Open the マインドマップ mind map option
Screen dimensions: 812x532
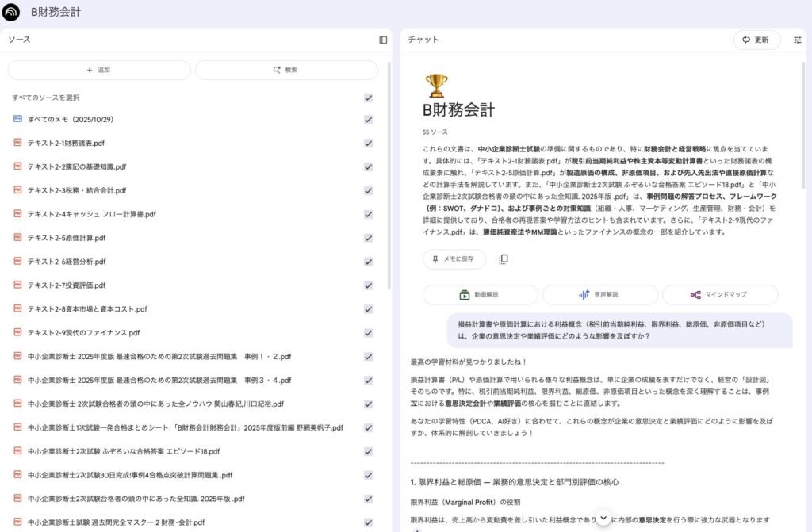[x=720, y=295]
